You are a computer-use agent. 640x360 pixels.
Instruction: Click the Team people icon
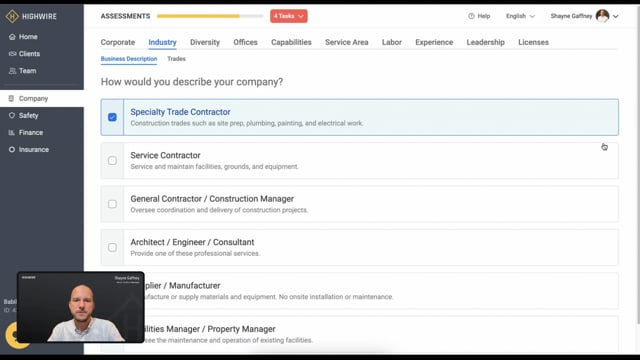(12, 71)
